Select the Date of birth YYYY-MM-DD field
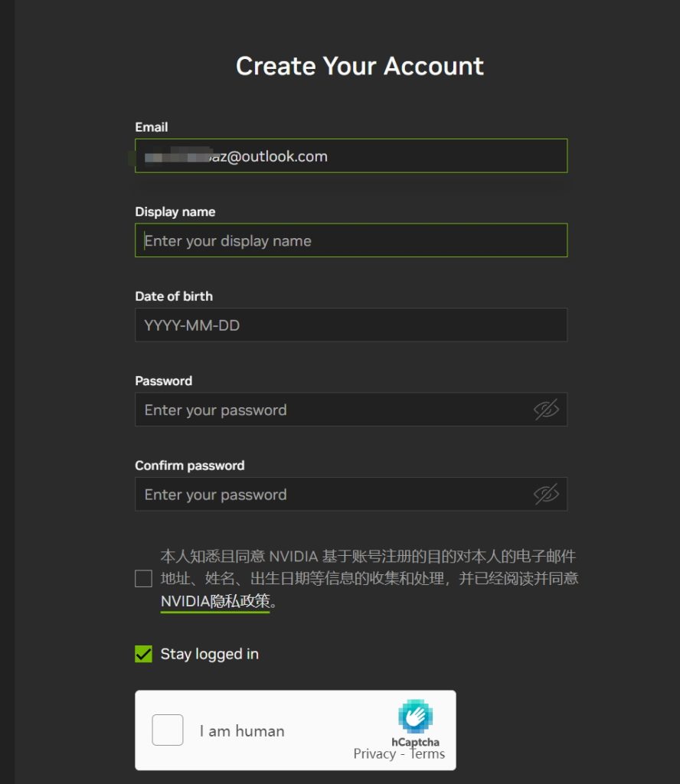 tap(351, 325)
